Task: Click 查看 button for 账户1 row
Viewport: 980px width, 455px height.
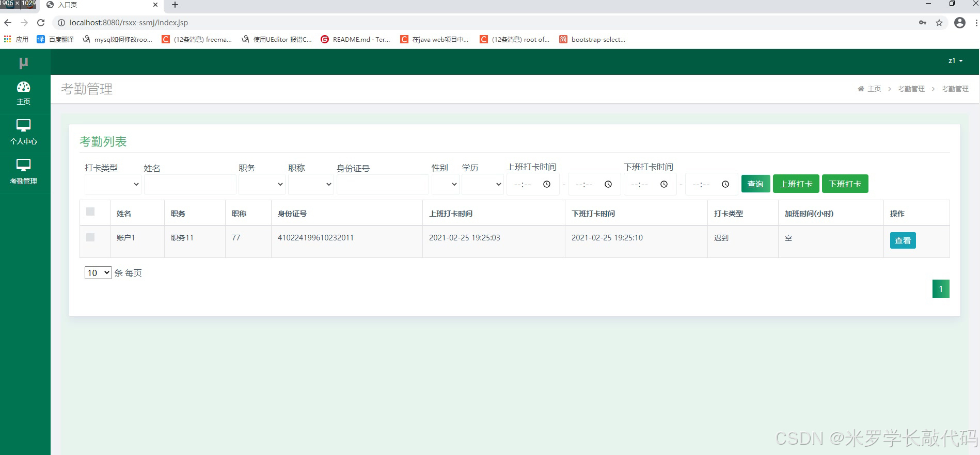Action: coord(903,240)
